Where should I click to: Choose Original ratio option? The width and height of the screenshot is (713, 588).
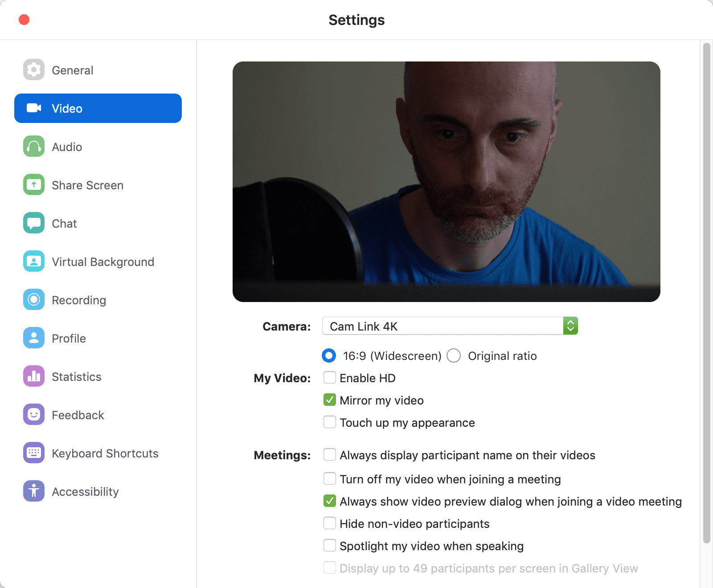click(454, 355)
